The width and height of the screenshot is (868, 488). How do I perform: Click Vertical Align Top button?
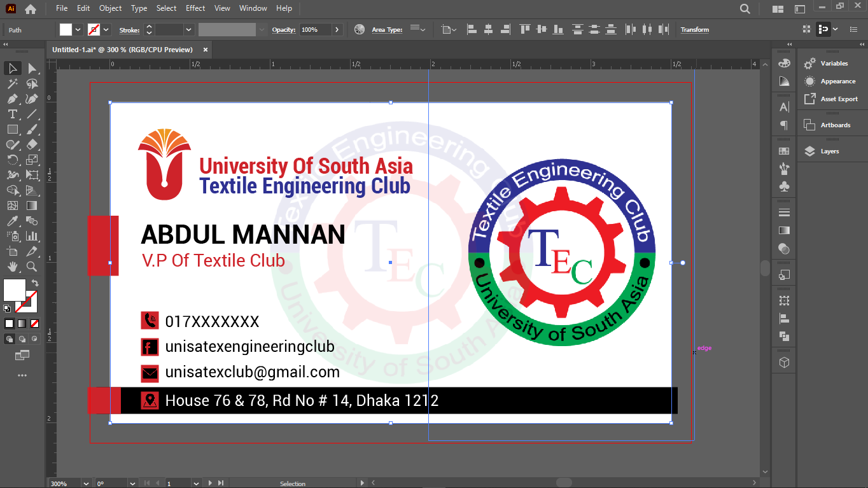tap(525, 30)
